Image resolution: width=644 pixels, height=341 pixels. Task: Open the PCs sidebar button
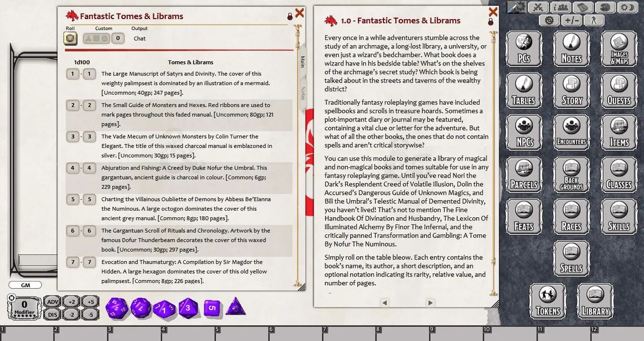524,49
